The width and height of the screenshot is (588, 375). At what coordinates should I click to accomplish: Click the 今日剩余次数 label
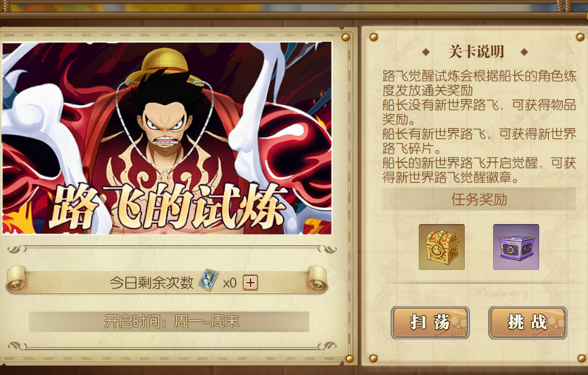coord(152,283)
